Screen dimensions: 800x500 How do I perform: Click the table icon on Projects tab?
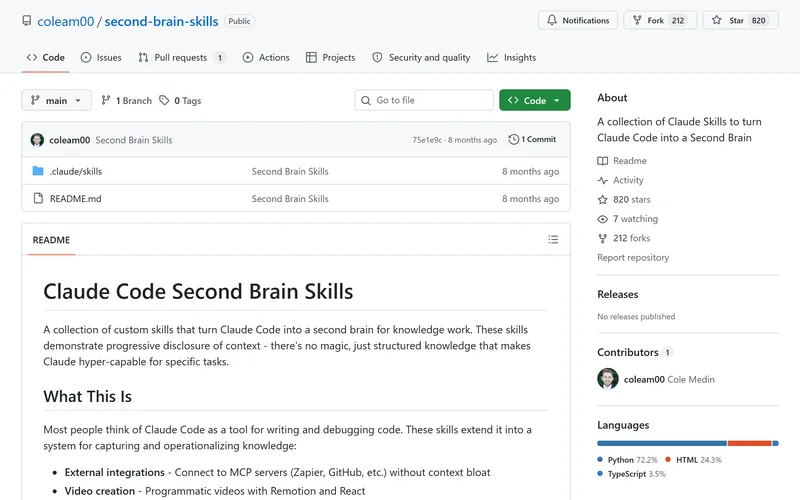[x=311, y=58]
